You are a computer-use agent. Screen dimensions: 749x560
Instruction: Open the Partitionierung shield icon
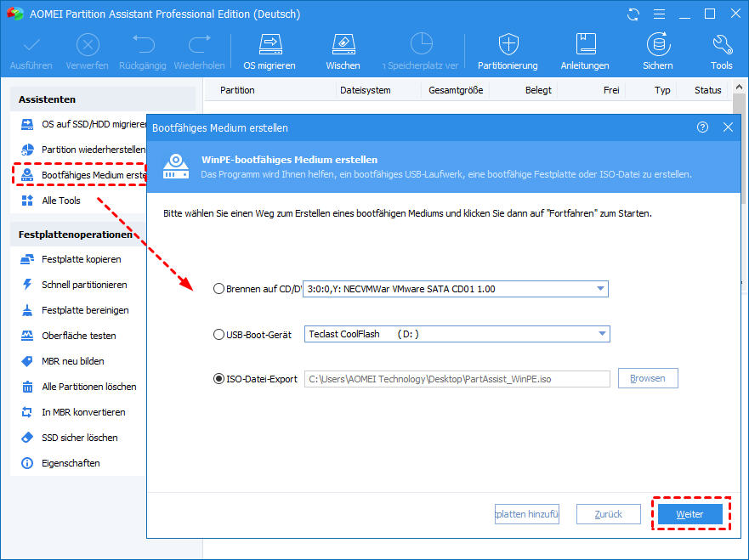pyautogui.click(x=508, y=44)
